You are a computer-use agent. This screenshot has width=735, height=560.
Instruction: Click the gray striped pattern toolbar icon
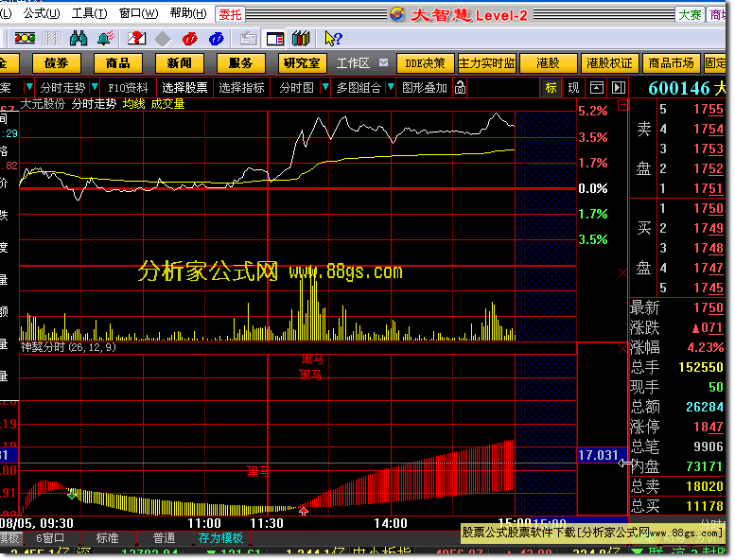pos(52,38)
